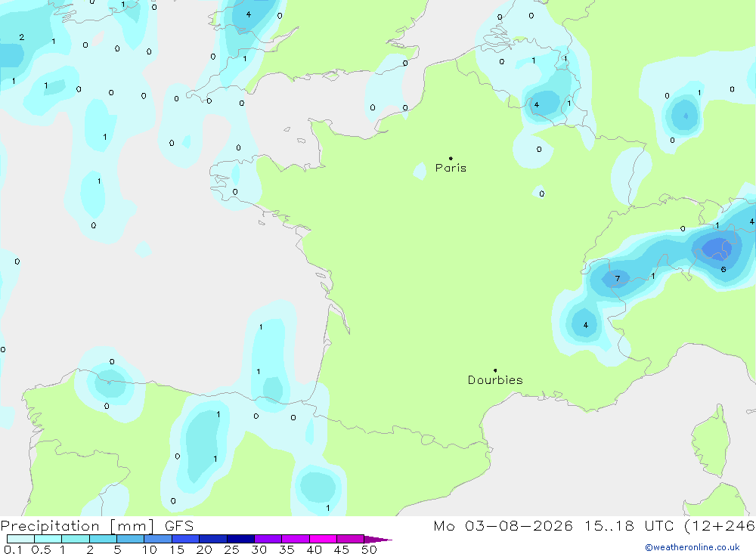The height and width of the screenshot is (554, 756).
Task: Open the weatheronline.co.uk copyright link
Action: [x=692, y=547]
